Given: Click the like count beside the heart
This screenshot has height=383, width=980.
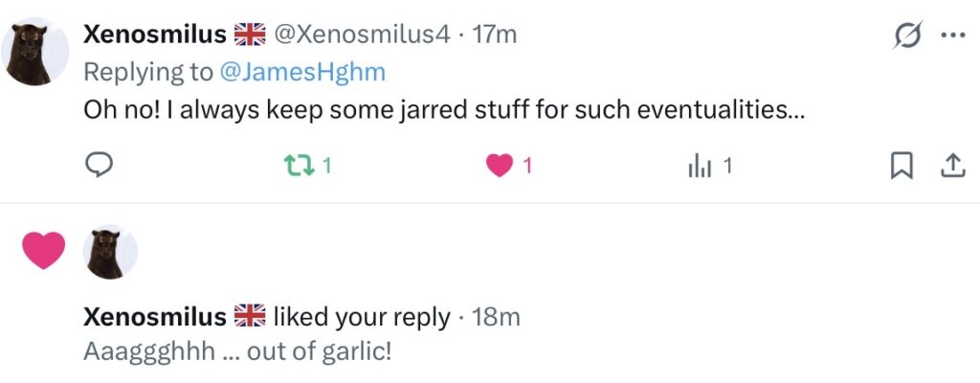Looking at the screenshot, I should tap(527, 166).
